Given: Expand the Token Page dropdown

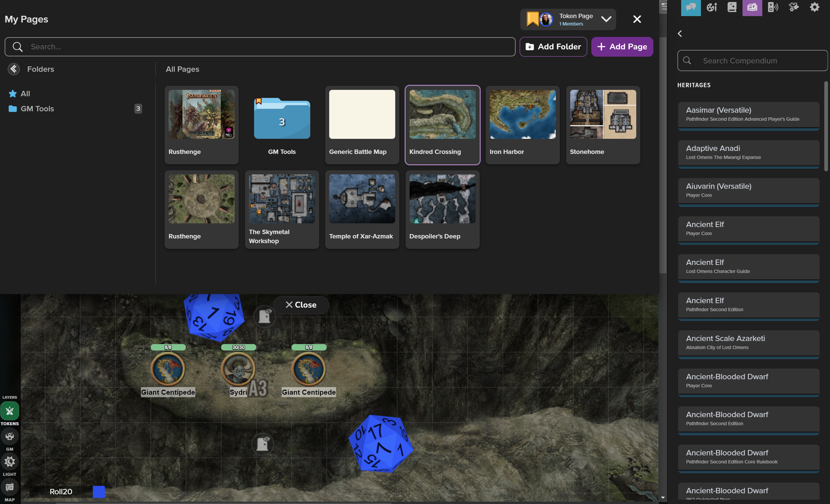Looking at the screenshot, I should [x=606, y=19].
